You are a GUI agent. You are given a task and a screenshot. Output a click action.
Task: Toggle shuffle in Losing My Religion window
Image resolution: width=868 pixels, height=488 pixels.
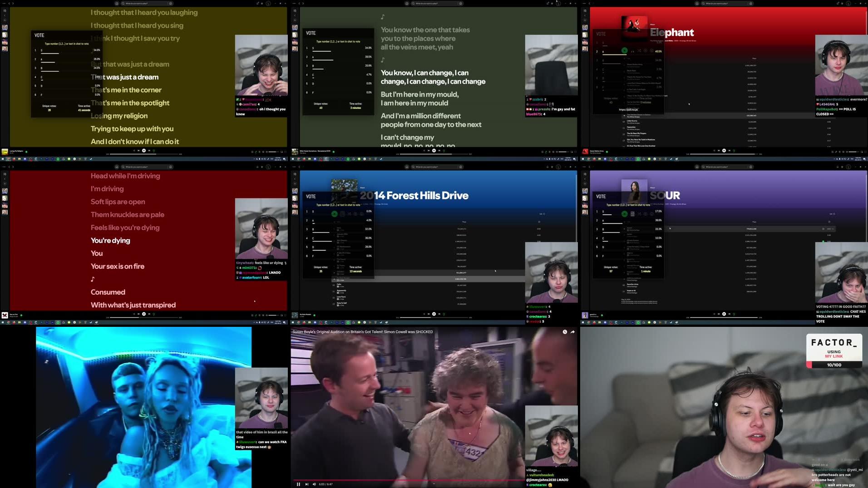pyautogui.click(x=134, y=151)
